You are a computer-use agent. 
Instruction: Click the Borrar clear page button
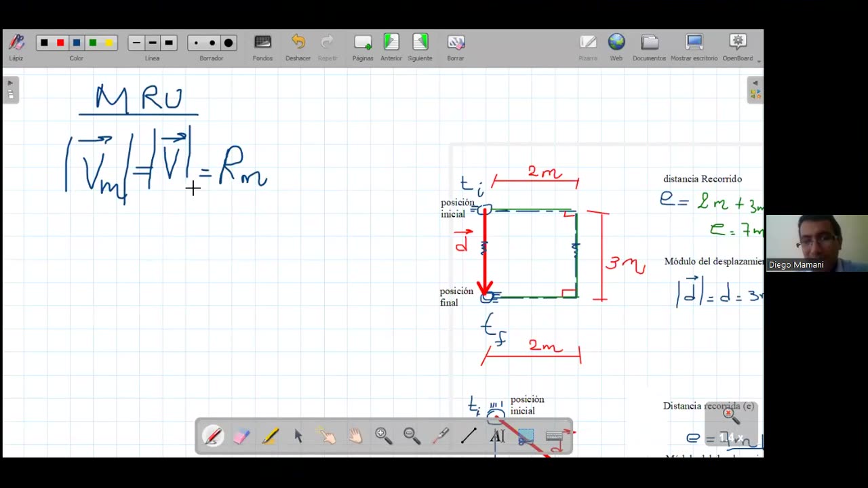click(456, 47)
